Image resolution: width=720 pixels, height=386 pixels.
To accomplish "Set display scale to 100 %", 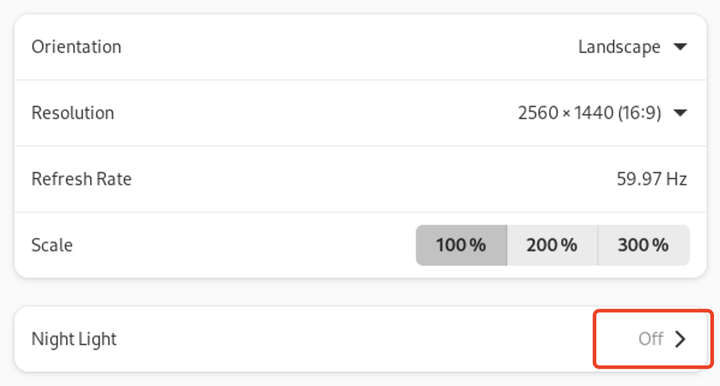I will click(x=461, y=245).
